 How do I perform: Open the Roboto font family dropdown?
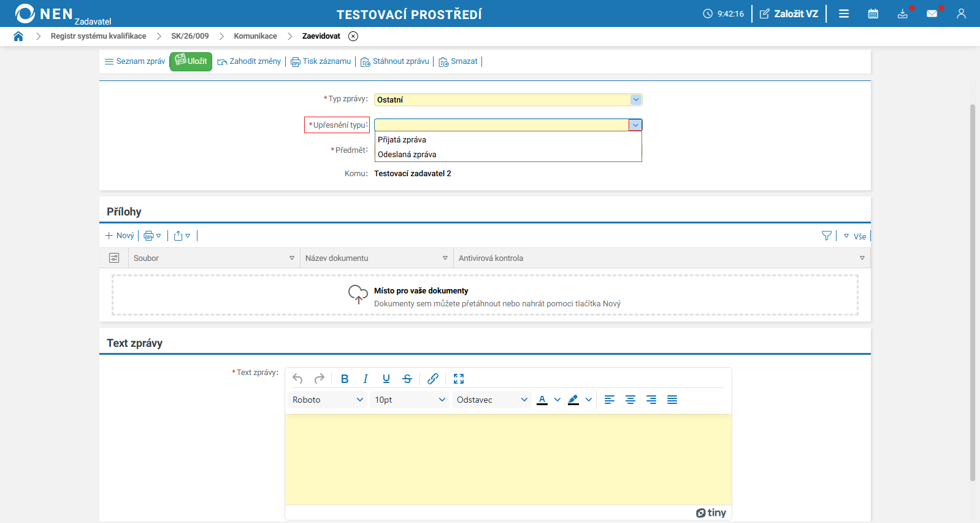pyautogui.click(x=327, y=400)
